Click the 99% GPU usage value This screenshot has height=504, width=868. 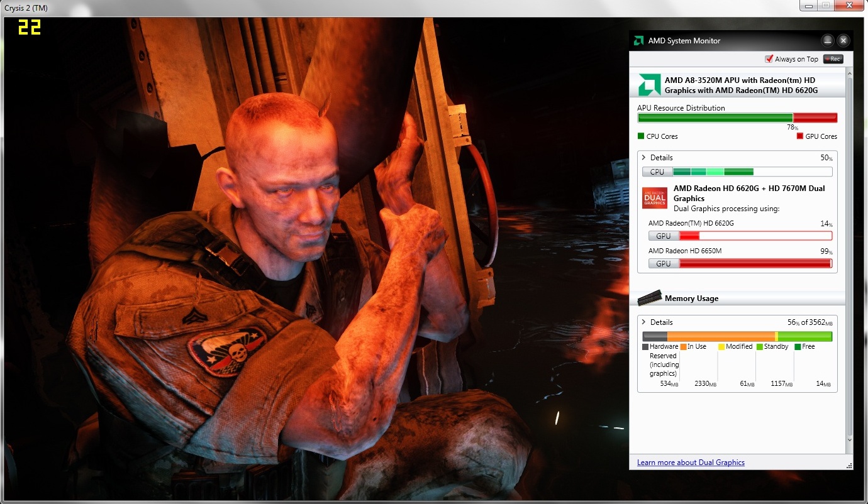tap(826, 251)
